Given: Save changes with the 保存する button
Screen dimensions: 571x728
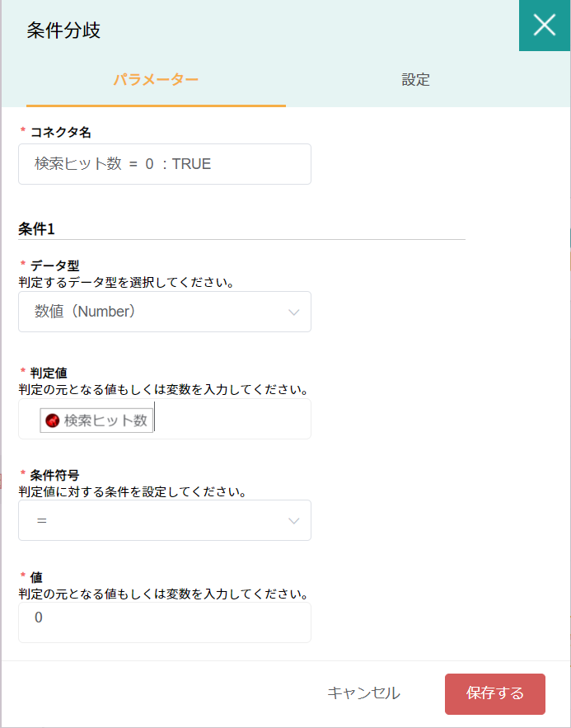Looking at the screenshot, I should point(495,694).
